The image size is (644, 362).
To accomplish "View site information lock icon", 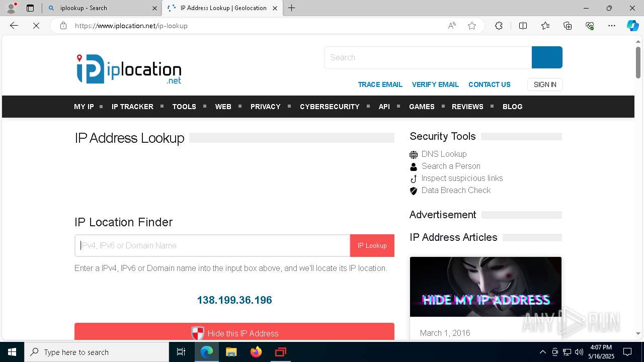I will pyautogui.click(x=63, y=26).
